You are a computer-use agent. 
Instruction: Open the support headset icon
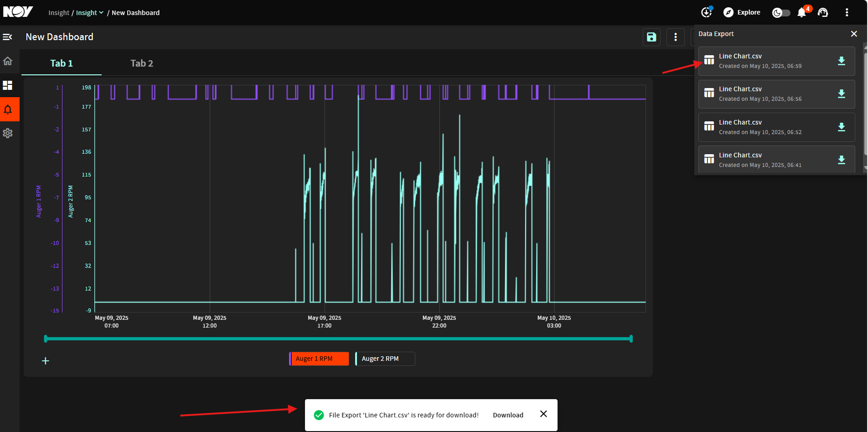823,12
